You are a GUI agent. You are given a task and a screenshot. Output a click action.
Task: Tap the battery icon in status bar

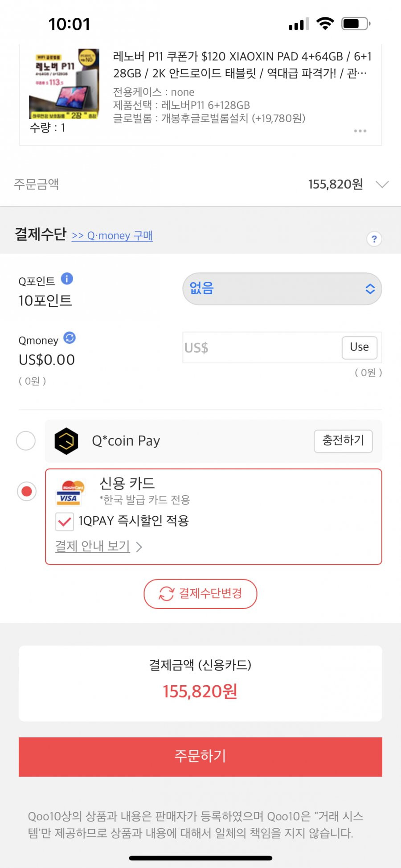click(356, 24)
